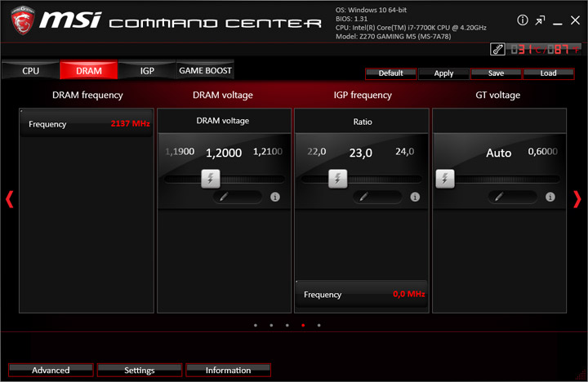Select GT voltage value 0,6000

click(542, 152)
